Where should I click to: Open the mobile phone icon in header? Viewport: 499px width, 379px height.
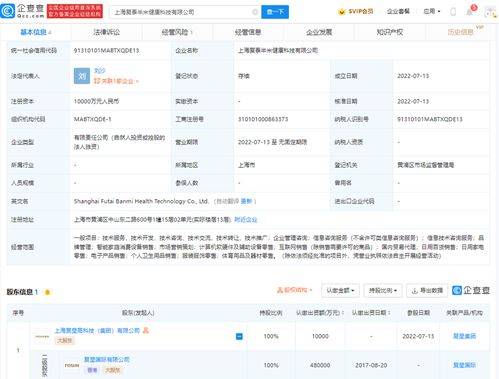tap(453, 12)
